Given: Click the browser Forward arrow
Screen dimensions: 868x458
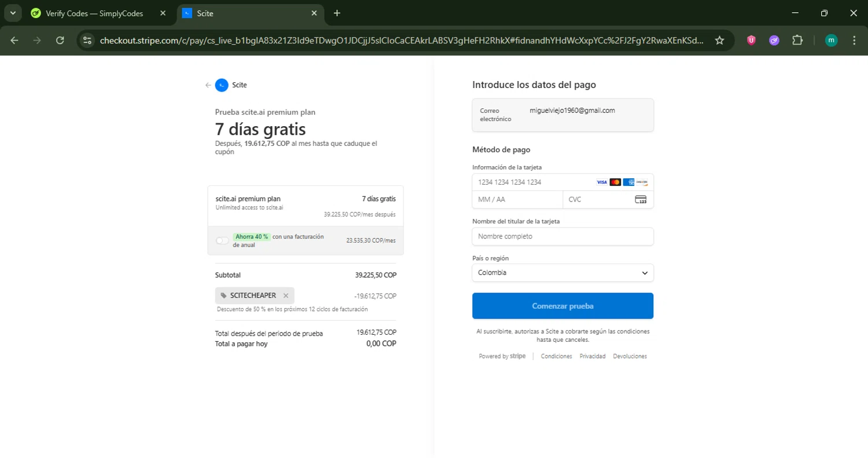Looking at the screenshot, I should [37, 40].
